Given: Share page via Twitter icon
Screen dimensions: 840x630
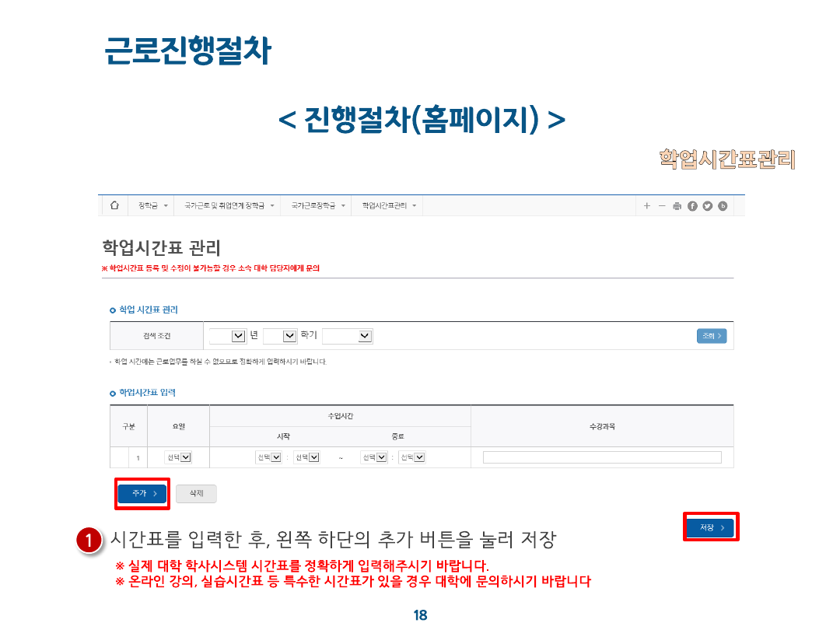Looking at the screenshot, I should click(707, 206).
